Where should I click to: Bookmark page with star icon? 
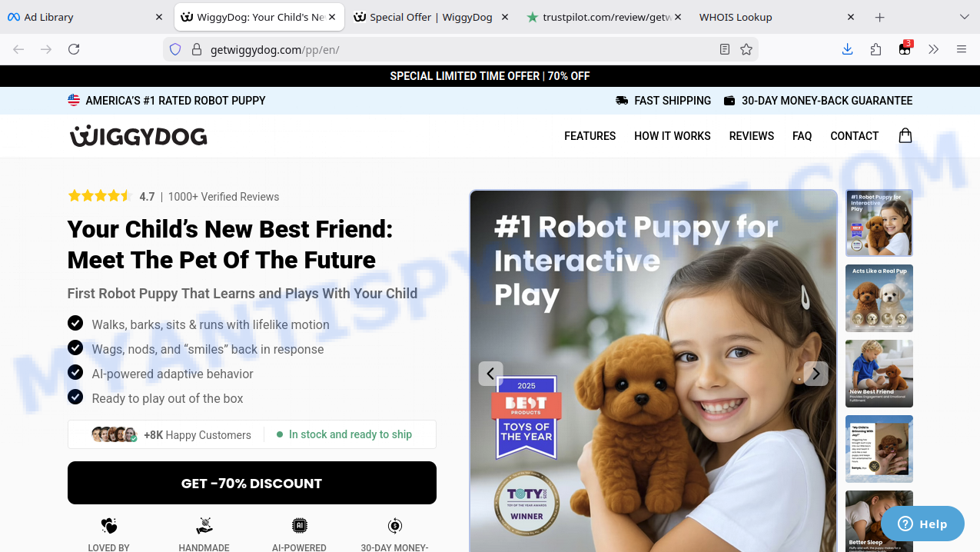pyautogui.click(x=746, y=49)
